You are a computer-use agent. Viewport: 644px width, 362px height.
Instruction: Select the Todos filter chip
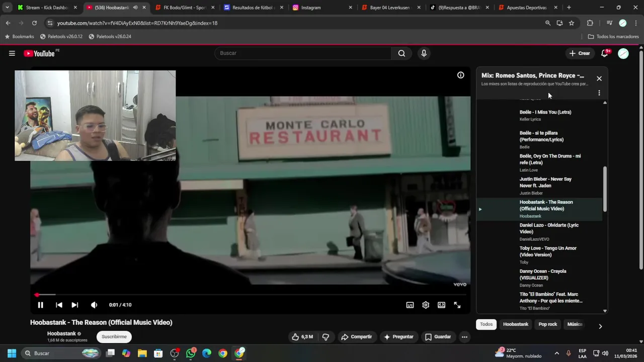point(486,324)
